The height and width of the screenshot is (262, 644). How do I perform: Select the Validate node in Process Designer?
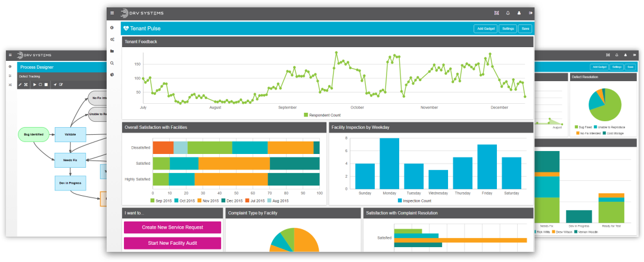click(x=70, y=134)
